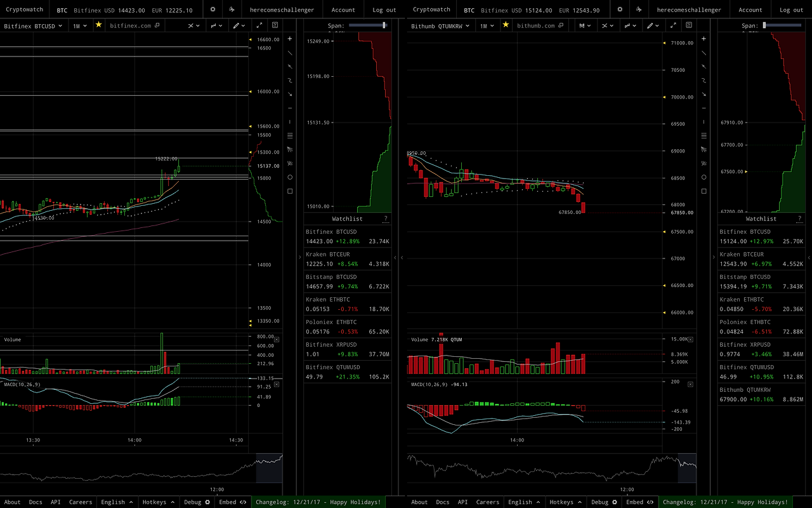Open Bithumb QTUMKRW market dropdown
This screenshot has height=508, width=812.
[440, 26]
